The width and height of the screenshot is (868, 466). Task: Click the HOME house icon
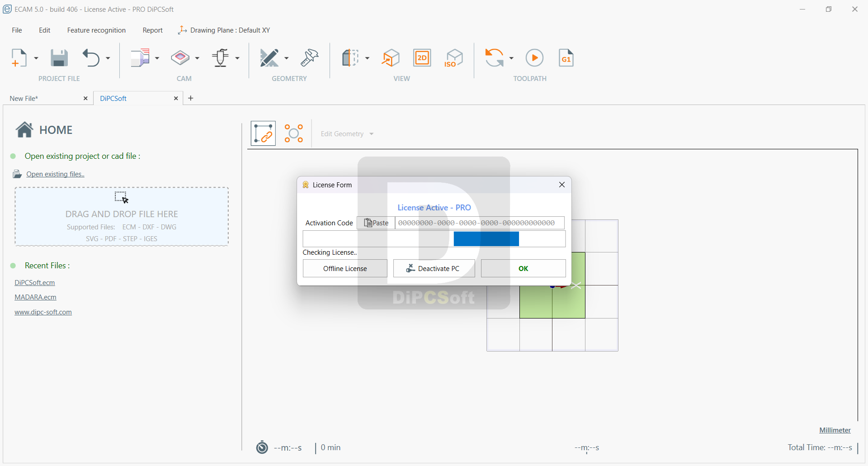pos(24,129)
